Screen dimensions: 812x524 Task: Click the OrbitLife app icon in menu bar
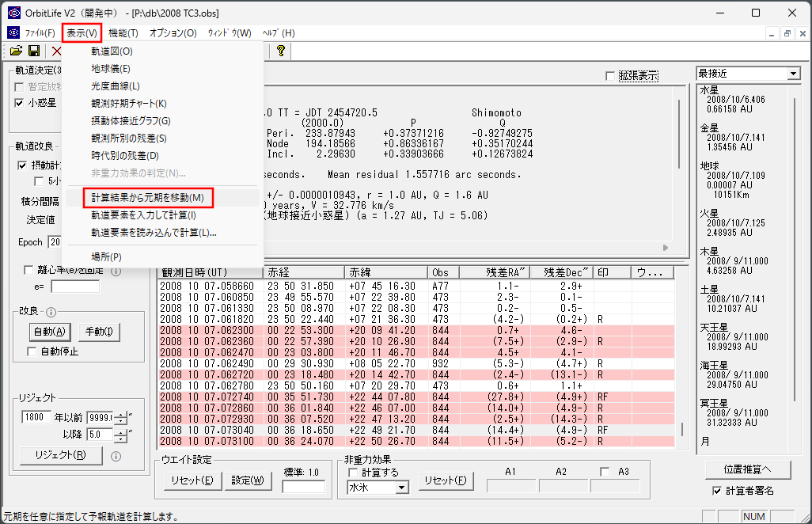[13, 32]
